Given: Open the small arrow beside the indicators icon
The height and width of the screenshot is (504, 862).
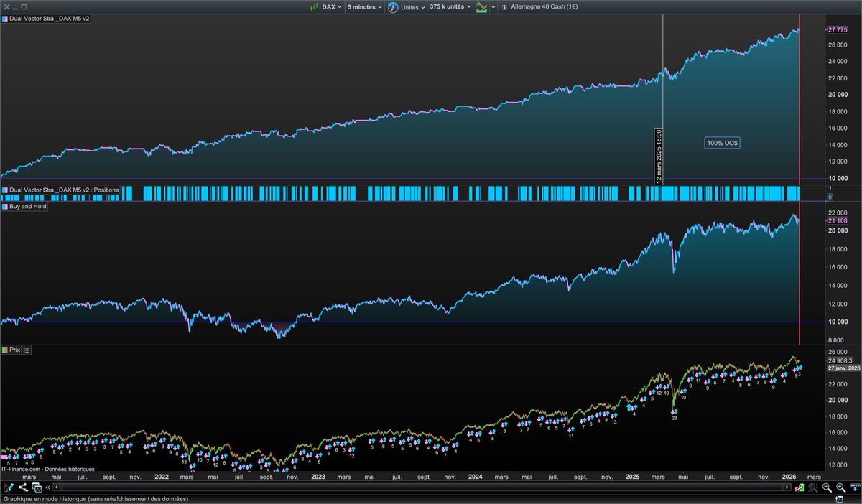Looking at the screenshot, I should (x=493, y=6).
